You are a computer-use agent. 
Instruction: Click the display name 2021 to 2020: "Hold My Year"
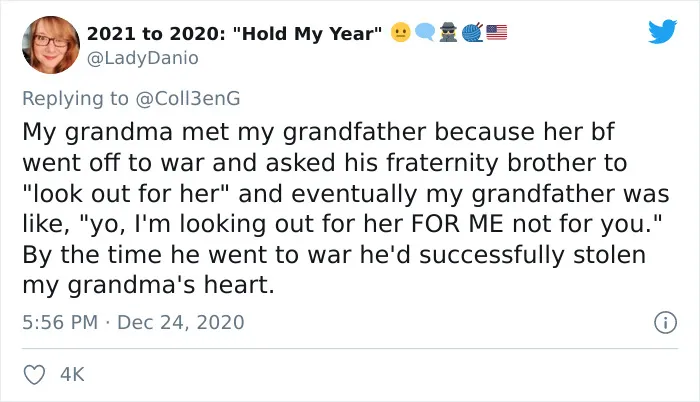[x=235, y=34]
